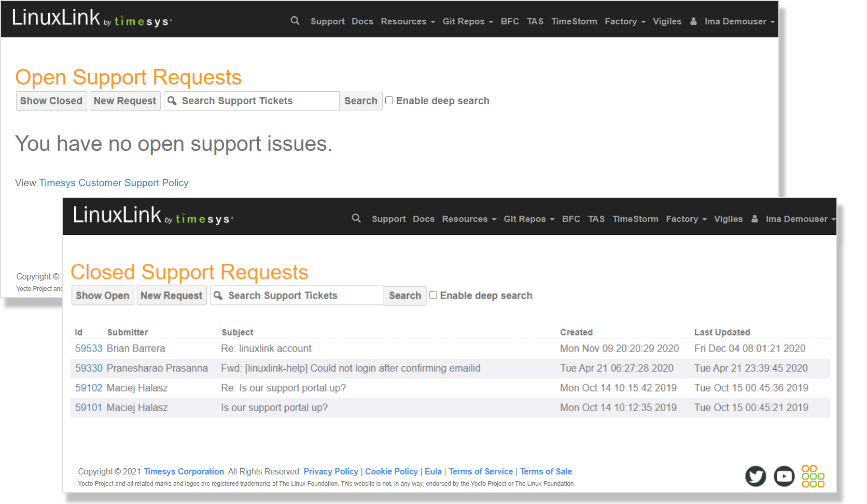The height and width of the screenshot is (504, 867).
Task: Expand Git Repos dropdown in Closed Requests navbar
Action: click(529, 219)
